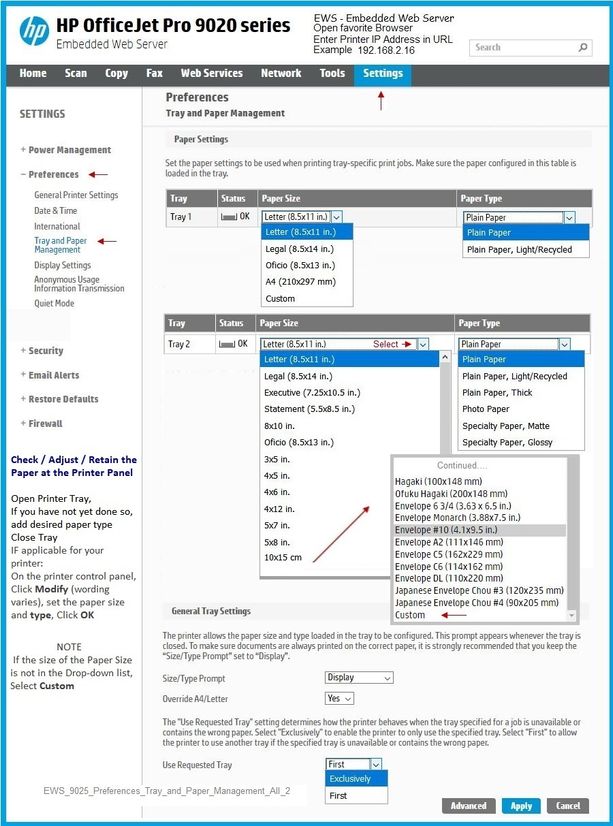Click the HP logo icon
The width and height of the screenshot is (613, 826).
(34, 32)
